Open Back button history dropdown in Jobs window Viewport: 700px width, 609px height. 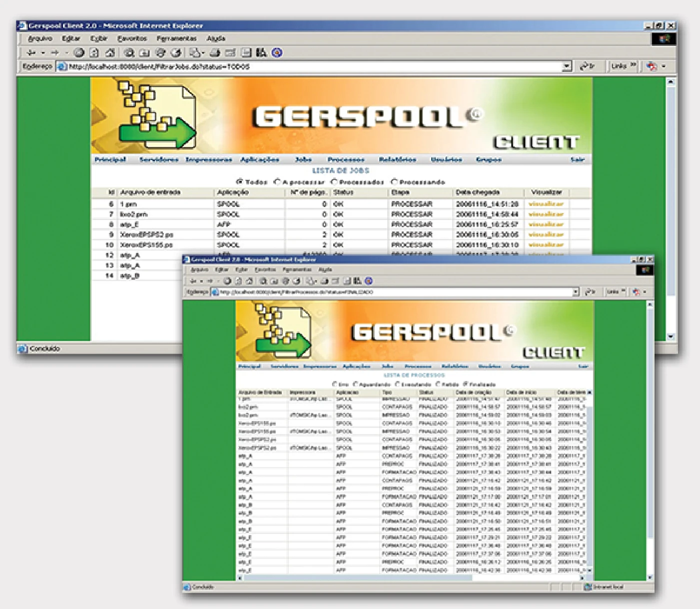pyautogui.click(x=43, y=52)
